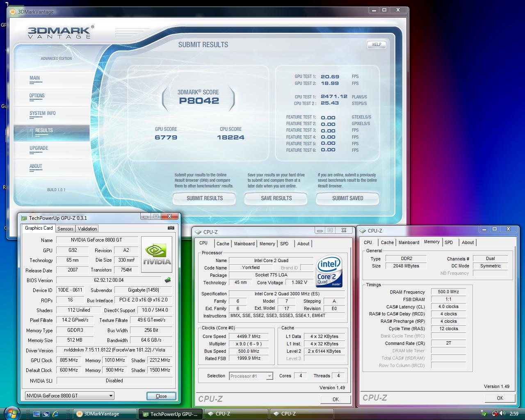This screenshot has width=525, height=420.
Task: Open SPD tab in left CPU-Z window
Action: [284, 244]
